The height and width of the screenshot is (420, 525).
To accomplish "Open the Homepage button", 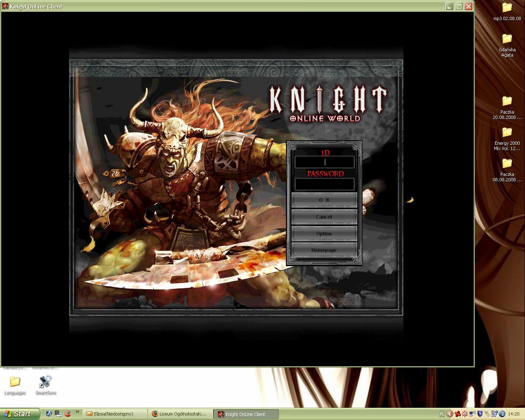I will (324, 250).
